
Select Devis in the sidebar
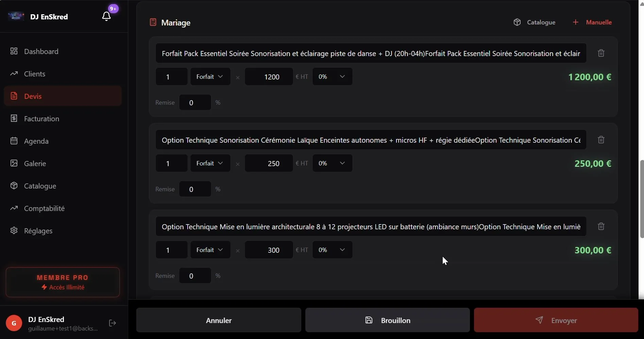pos(63,96)
